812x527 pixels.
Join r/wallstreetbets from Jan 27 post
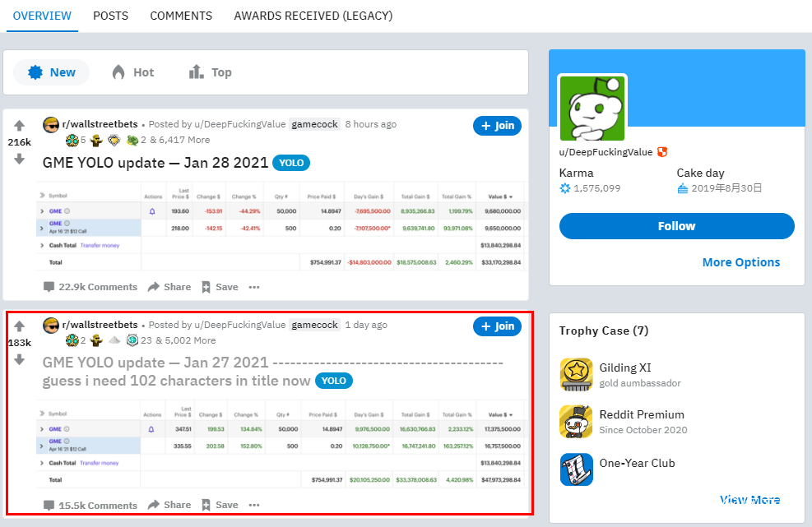click(497, 326)
